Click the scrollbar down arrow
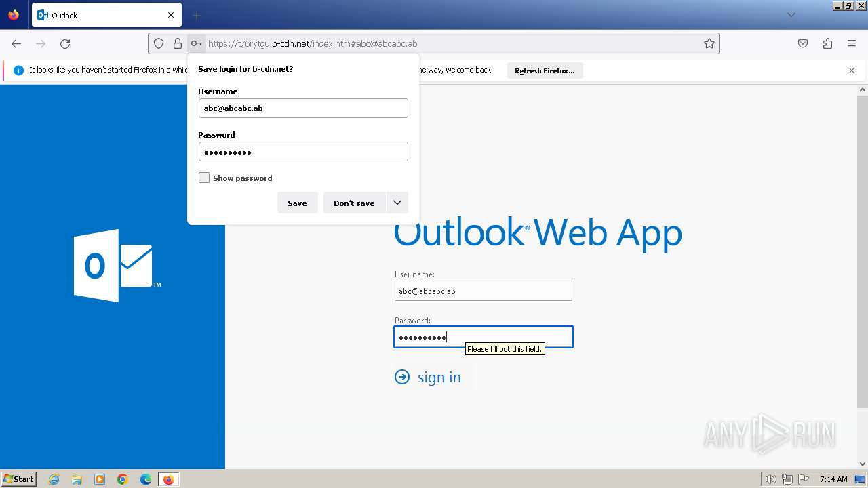Image resolution: width=868 pixels, height=488 pixels. (863, 464)
